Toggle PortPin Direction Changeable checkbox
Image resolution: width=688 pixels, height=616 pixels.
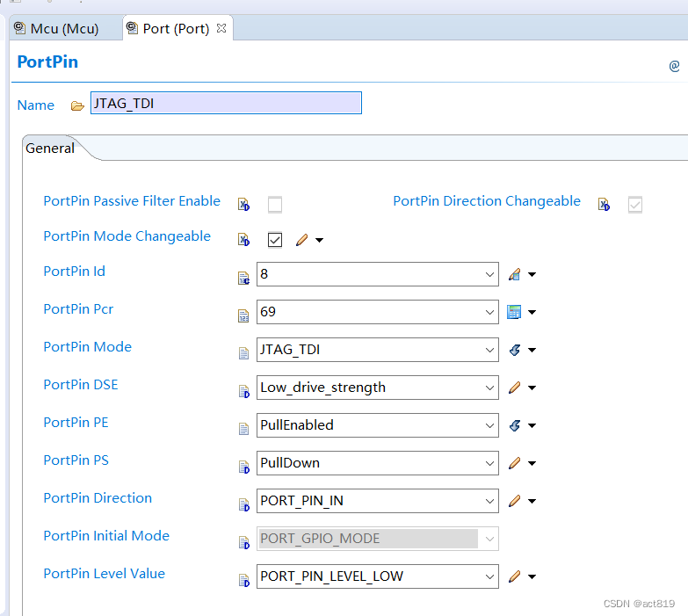[635, 205]
